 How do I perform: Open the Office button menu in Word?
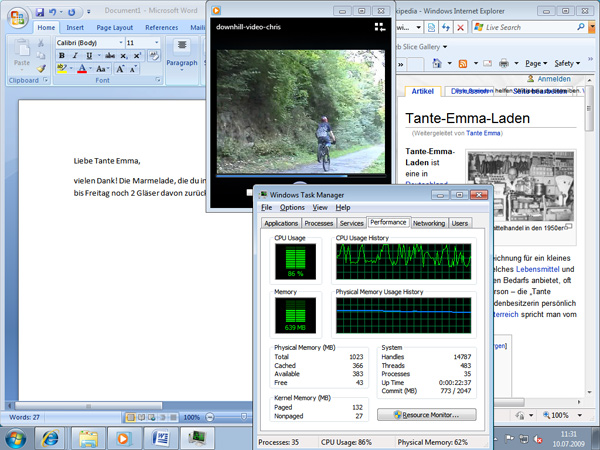18,17
